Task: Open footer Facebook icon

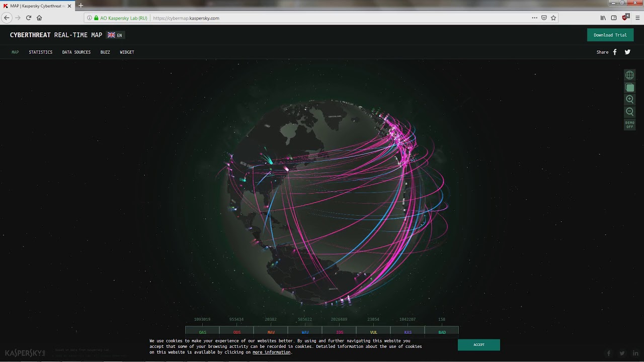Action: coord(609,353)
